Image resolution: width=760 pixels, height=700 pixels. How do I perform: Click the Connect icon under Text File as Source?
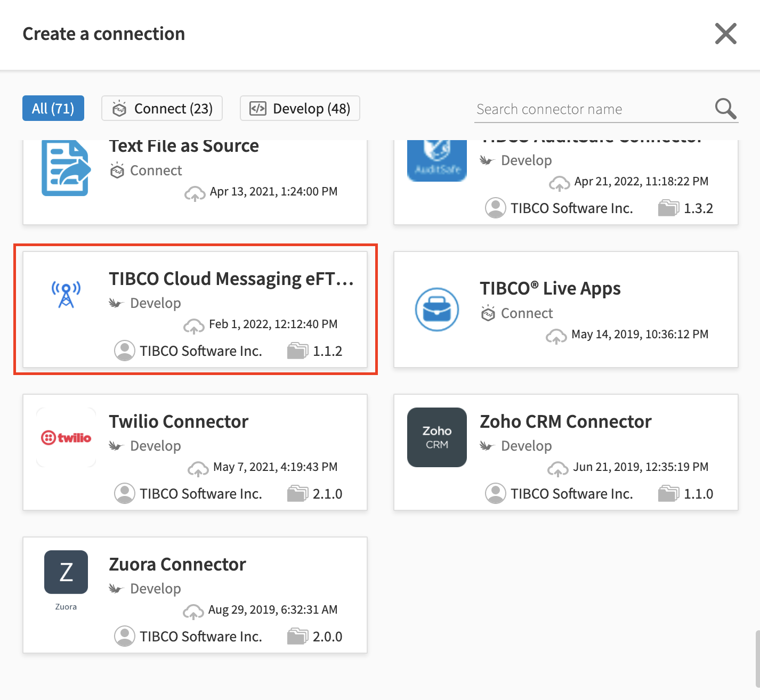click(117, 170)
